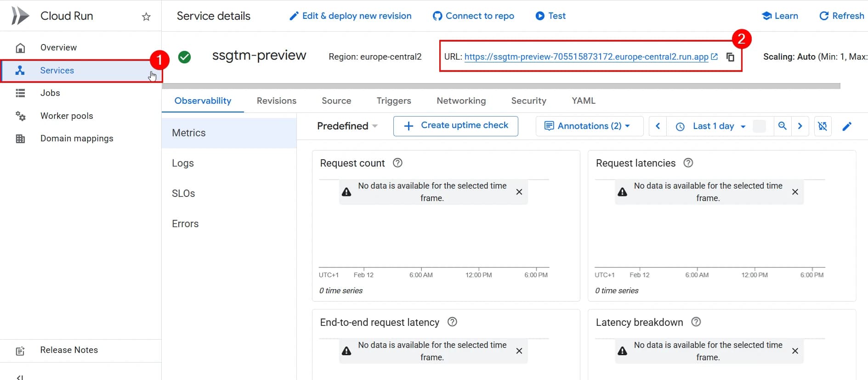The height and width of the screenshot is (380, 868).
Task: Open the Learn panel
Action: [780, 16]
